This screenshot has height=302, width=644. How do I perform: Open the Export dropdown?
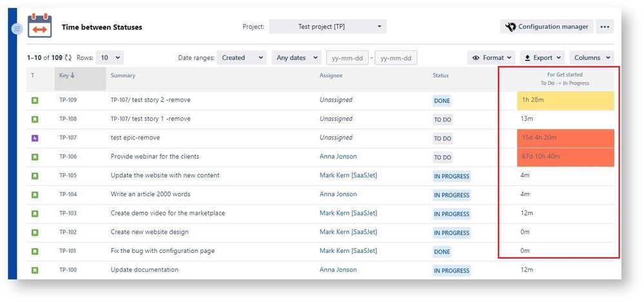(543, 58)
